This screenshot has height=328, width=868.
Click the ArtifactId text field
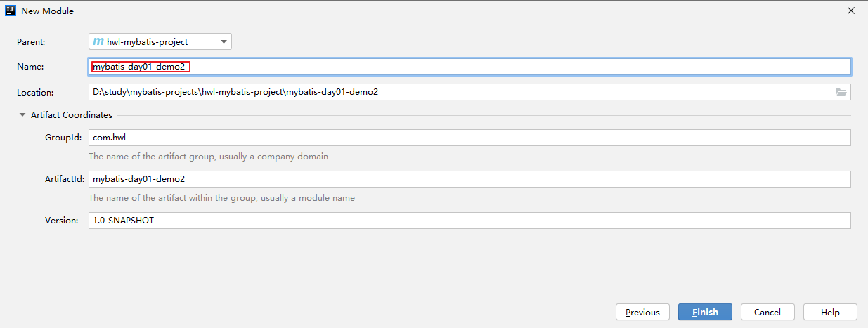coord(469,179)
